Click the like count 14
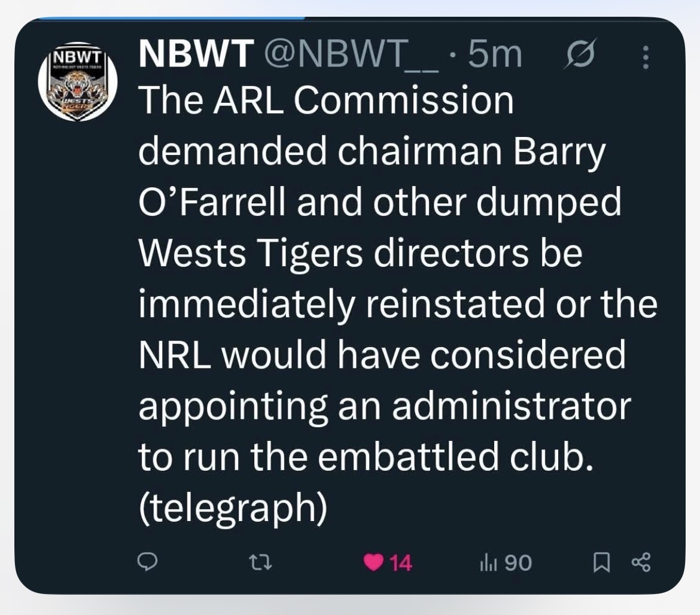The image size is (700, 615). (400, 562)
